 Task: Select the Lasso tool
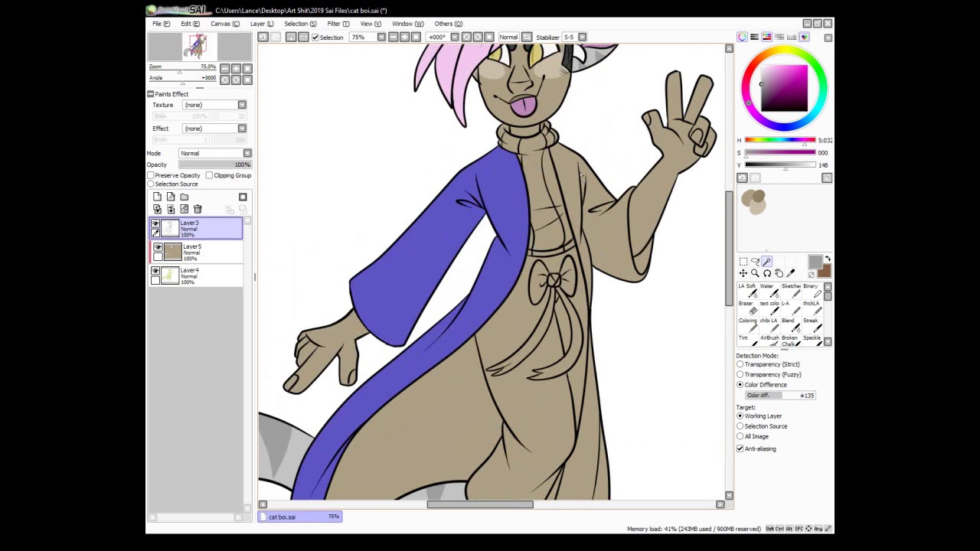tap(755, 262)
